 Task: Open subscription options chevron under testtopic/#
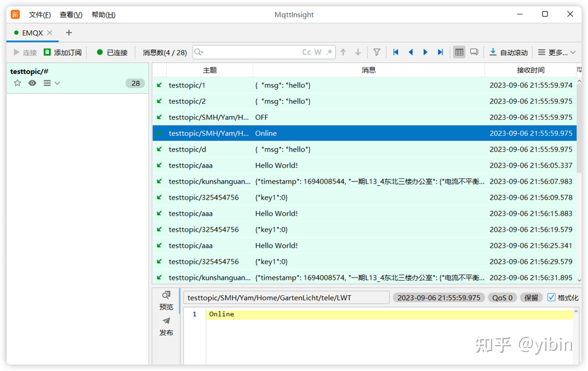point(58,83)
